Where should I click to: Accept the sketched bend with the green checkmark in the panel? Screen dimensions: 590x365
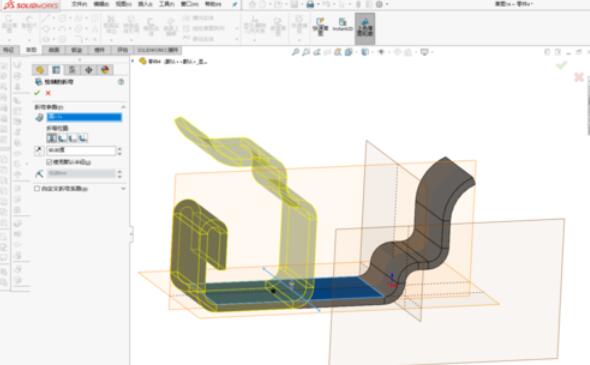(x=37, y=93)
